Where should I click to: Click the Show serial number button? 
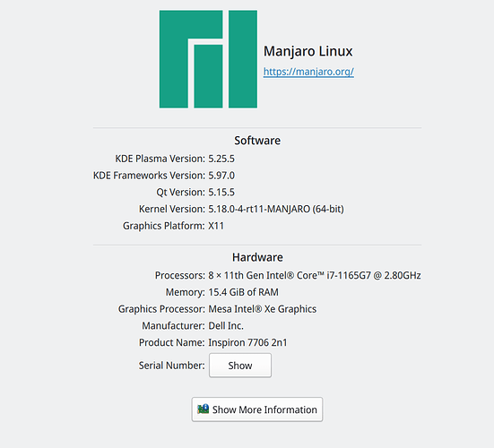[240, 366]
